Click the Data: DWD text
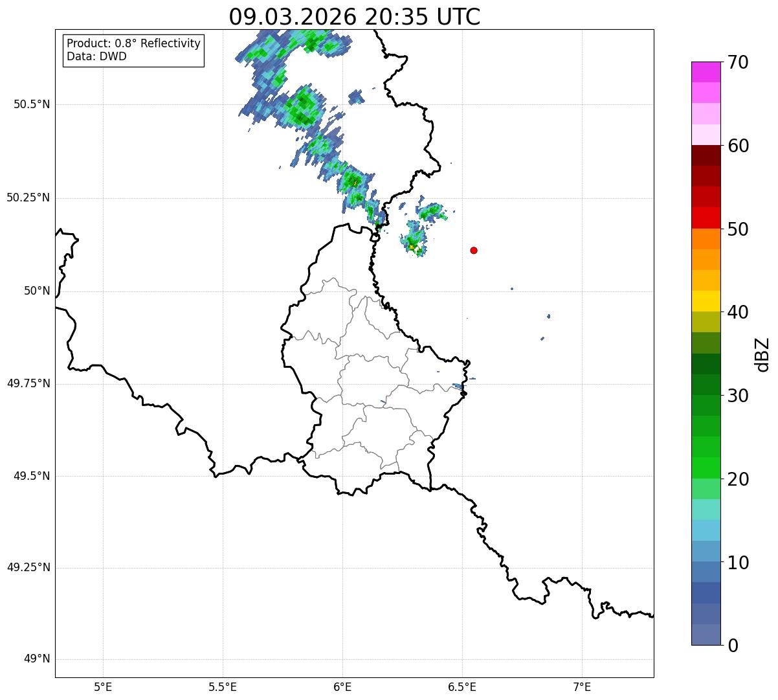The image size is (778, 700). [x=96, y=56]
